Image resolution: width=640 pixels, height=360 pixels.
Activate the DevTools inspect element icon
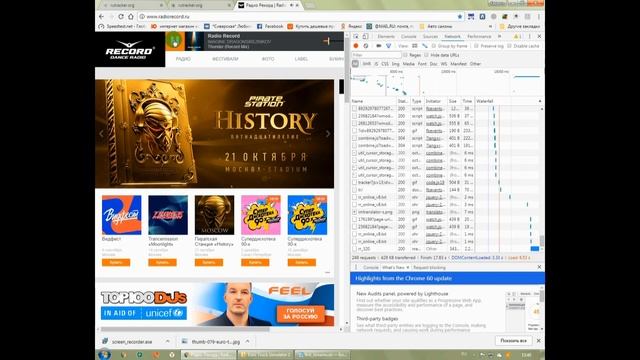tap(356, 36)
